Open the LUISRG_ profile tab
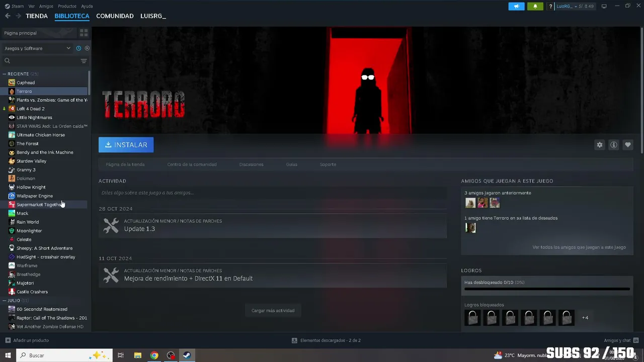This screenshot has height=362, width=644. tap(153, 16)
